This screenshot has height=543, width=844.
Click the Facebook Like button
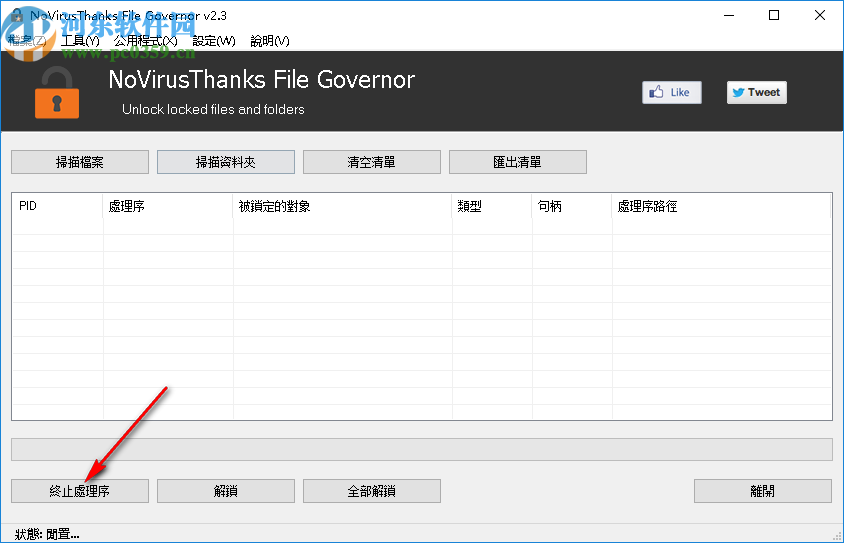point(672,93)
